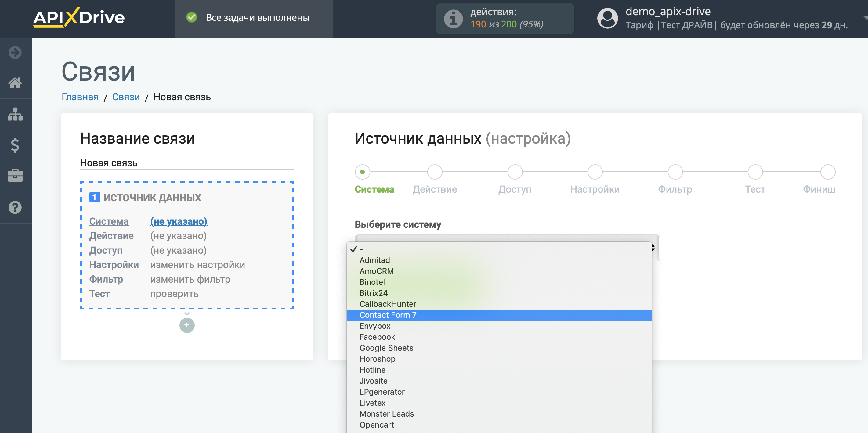This screenshot has height=433, width=868.
Task: Click the system select dropdown arrows
Action: click(653, 248)
